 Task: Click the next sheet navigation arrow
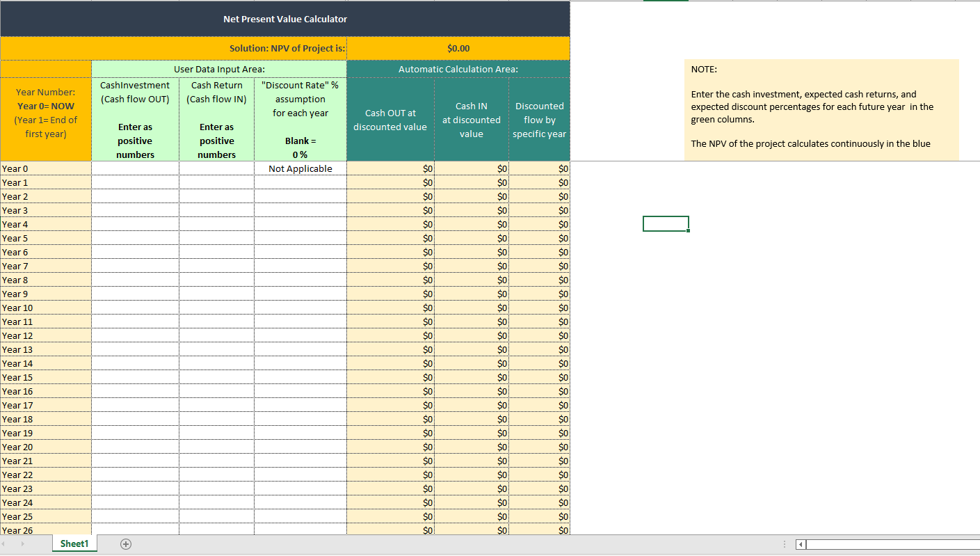tap(24, 543)
